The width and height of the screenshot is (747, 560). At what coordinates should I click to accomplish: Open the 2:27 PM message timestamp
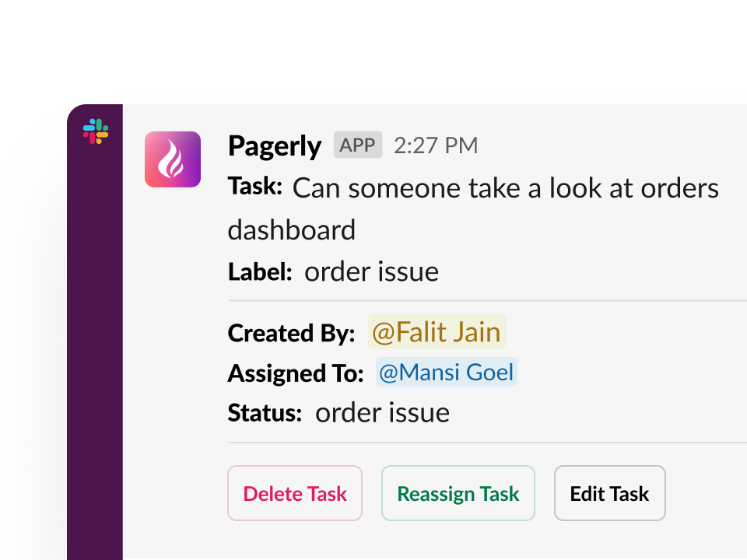click(436, 145)
